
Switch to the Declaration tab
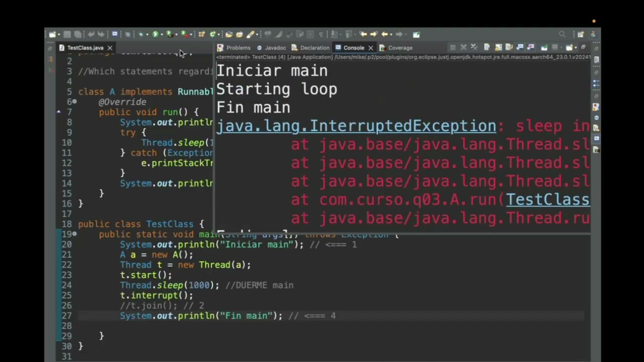click(310, 48)
